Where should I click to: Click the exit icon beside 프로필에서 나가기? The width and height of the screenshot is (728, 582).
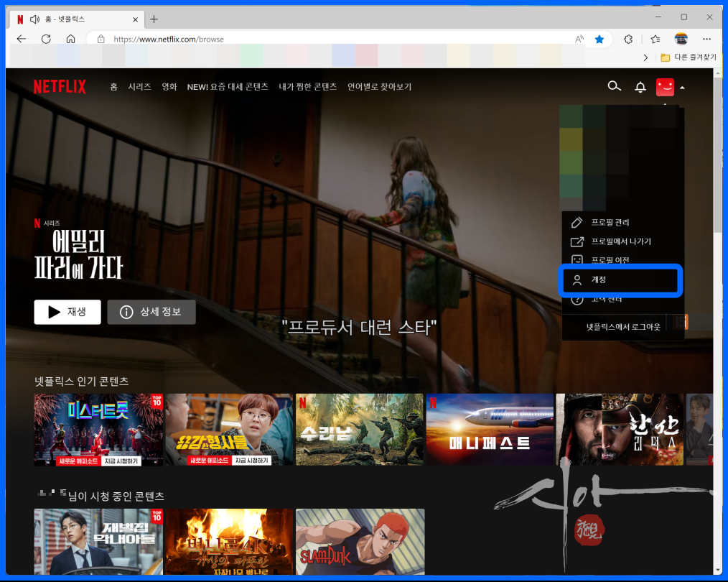577,241
